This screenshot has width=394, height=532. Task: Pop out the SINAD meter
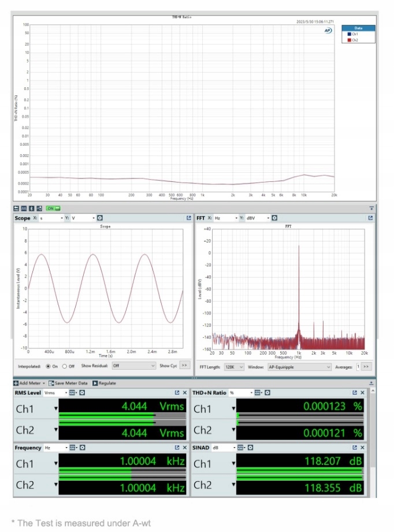coord(355,448)
